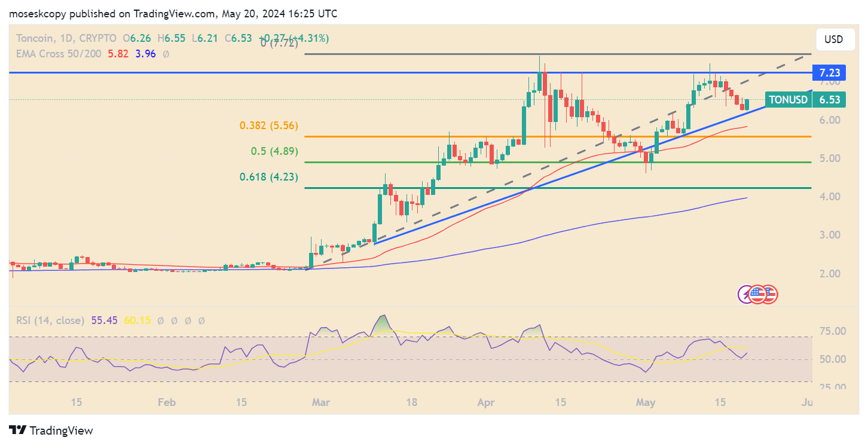Viewport: 868px width, 446px height.
Task: Open the USD currency selector
Action: tap(835, 39)
